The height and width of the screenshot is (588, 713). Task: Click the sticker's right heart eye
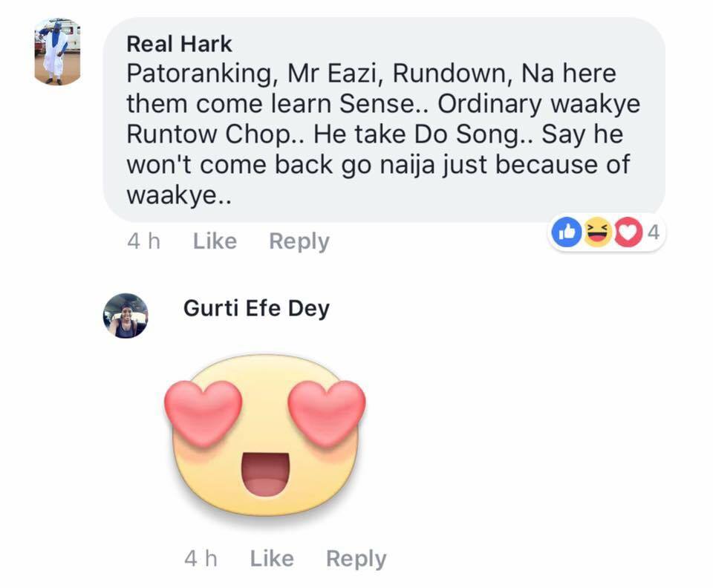tap(327, 412)
